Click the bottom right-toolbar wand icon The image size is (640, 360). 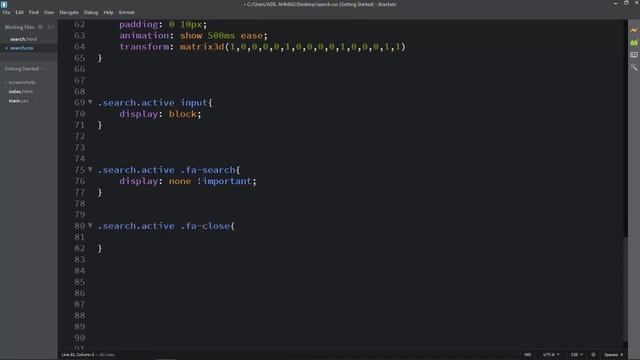(x=634, y=67)
